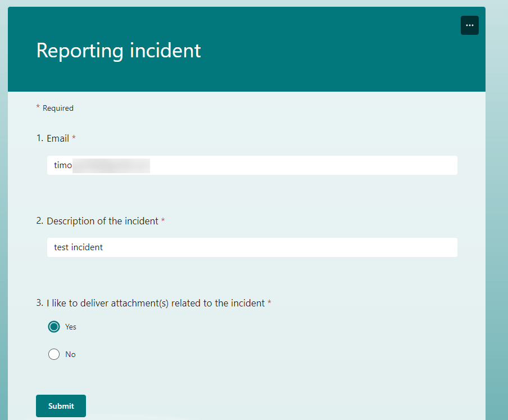Click the Email question label

(x=58, y=138)
